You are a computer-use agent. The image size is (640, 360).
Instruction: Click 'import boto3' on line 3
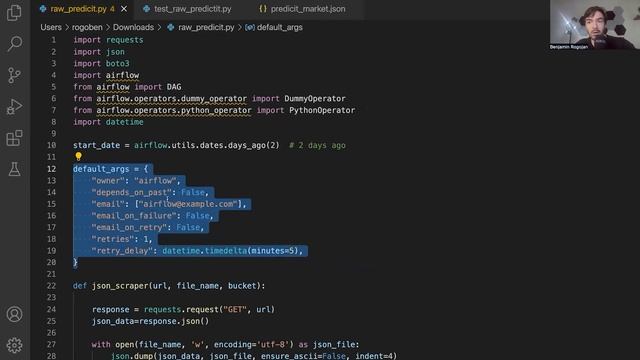[101, 64]
